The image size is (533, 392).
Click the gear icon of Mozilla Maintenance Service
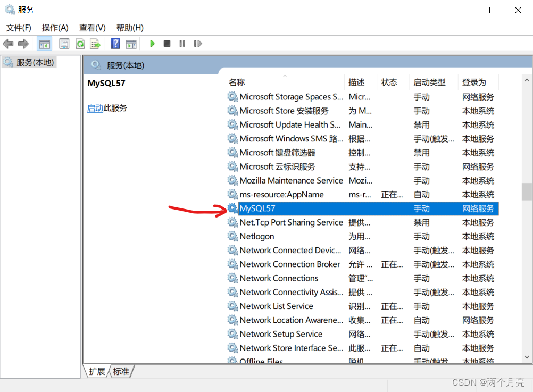(232, 180)
